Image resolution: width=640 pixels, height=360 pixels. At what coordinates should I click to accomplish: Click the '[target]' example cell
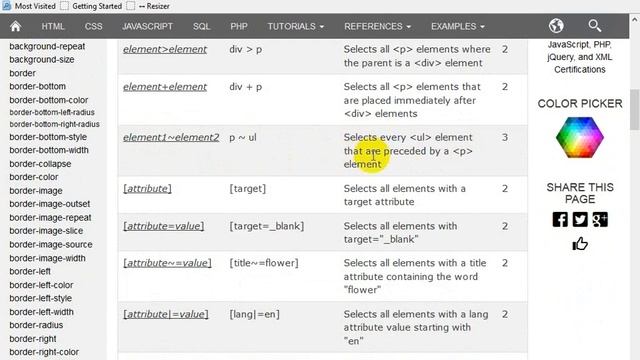click(247, 189)
